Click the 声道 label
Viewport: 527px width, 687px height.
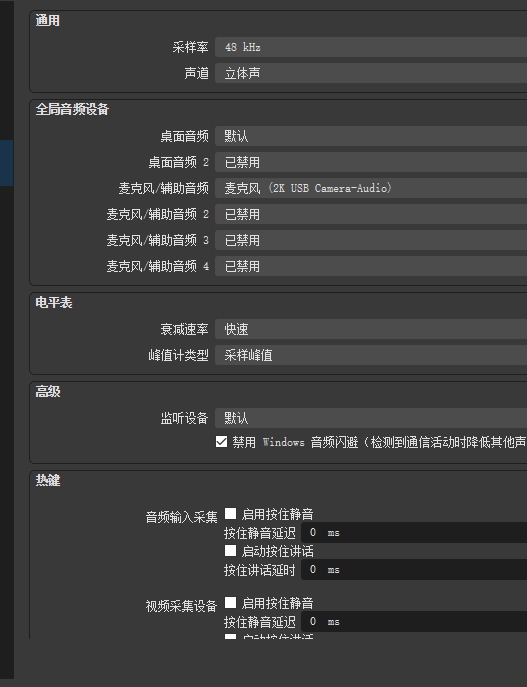tap(196, 73)
